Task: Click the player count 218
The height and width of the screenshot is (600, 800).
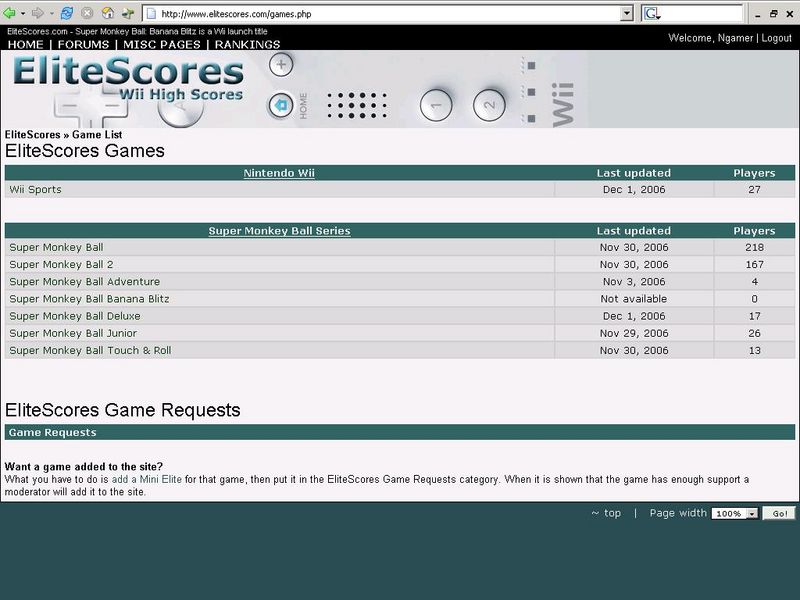Action: click(754, 247)
